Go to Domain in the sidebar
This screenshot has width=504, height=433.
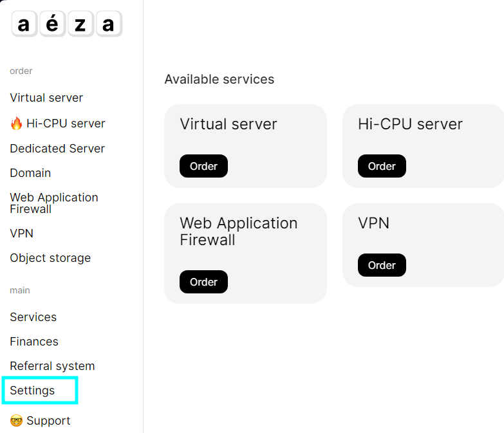[30, 173]
